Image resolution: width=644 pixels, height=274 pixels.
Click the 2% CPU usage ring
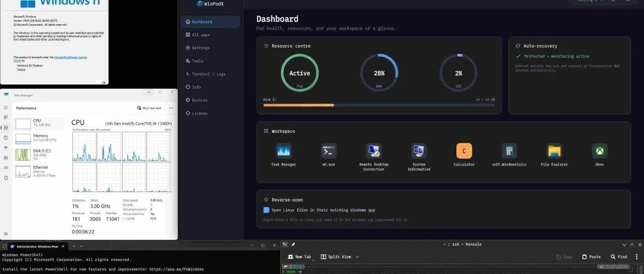tap(458, 73)
